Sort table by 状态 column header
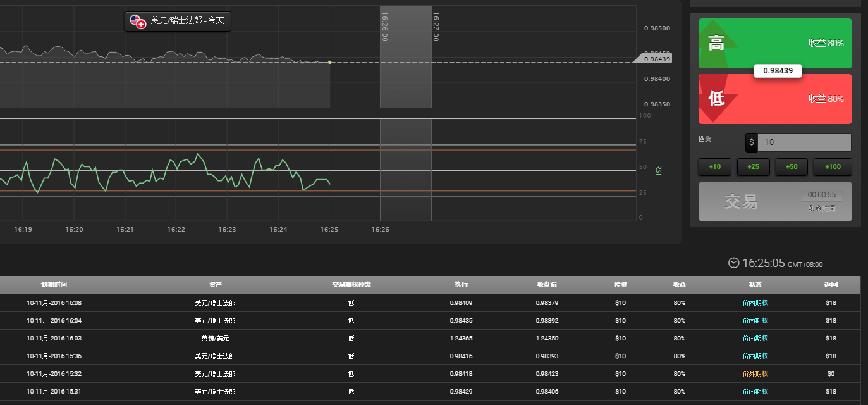 pyautogui.click(x=755, y=285)
